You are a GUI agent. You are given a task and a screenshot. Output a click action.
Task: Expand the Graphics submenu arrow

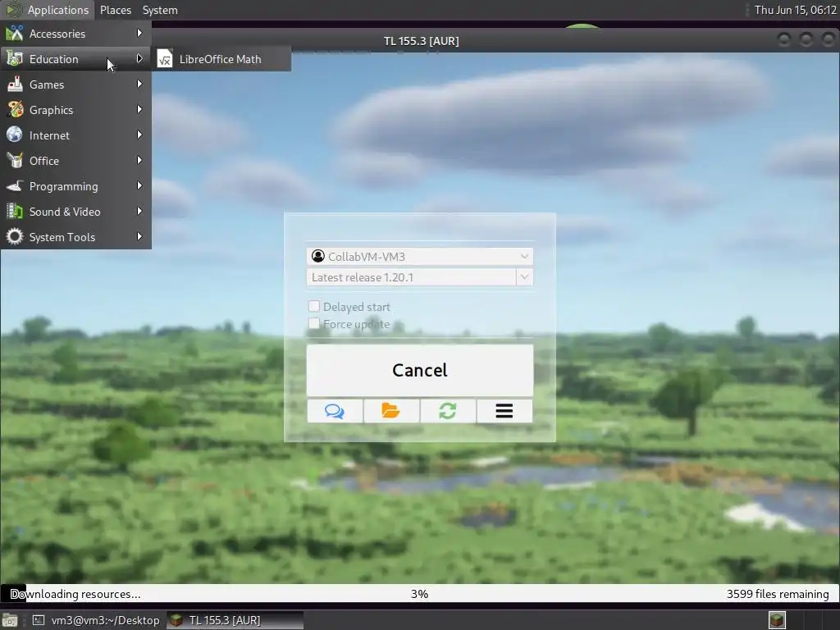[x=139, y=109]
